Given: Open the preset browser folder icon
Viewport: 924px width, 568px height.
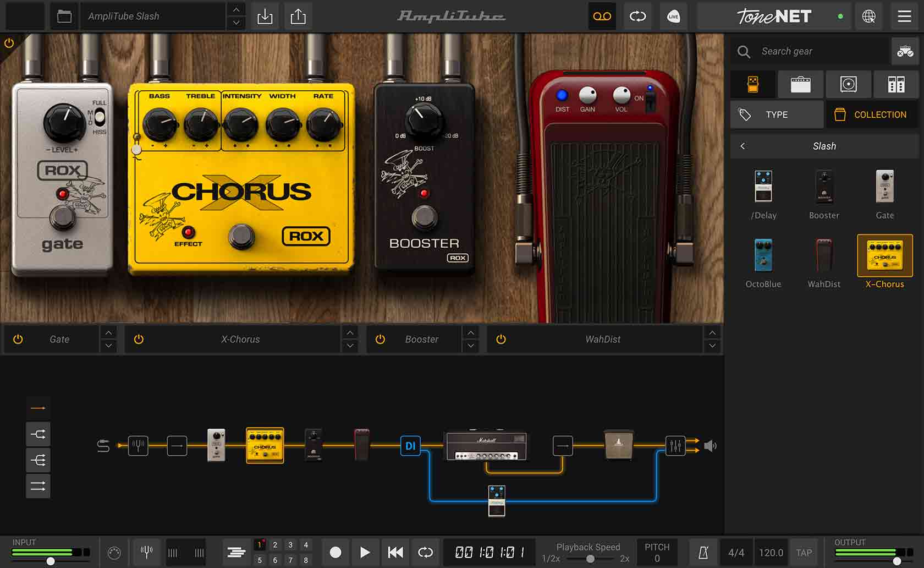Looking at the screenshot, I should 64,17.
